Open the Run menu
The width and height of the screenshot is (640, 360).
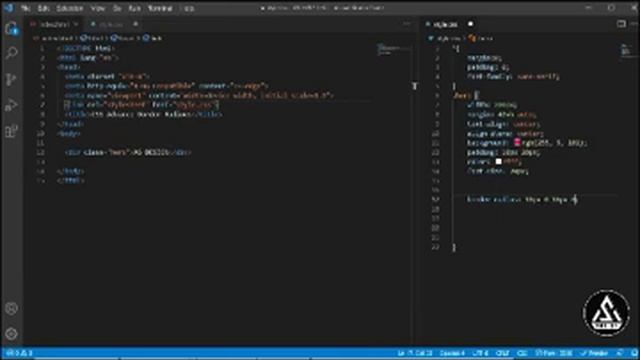click(x=134, y=8)
